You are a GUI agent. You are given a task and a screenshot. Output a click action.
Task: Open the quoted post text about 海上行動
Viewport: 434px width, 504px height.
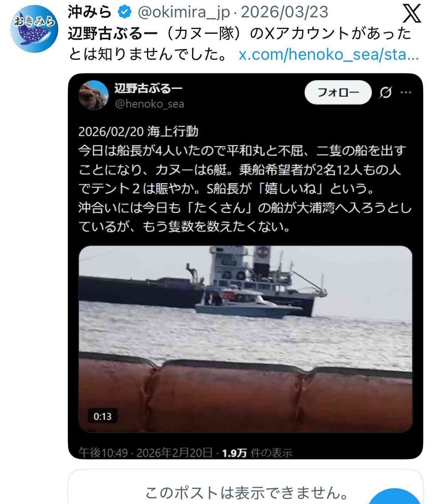pos(245,179)
